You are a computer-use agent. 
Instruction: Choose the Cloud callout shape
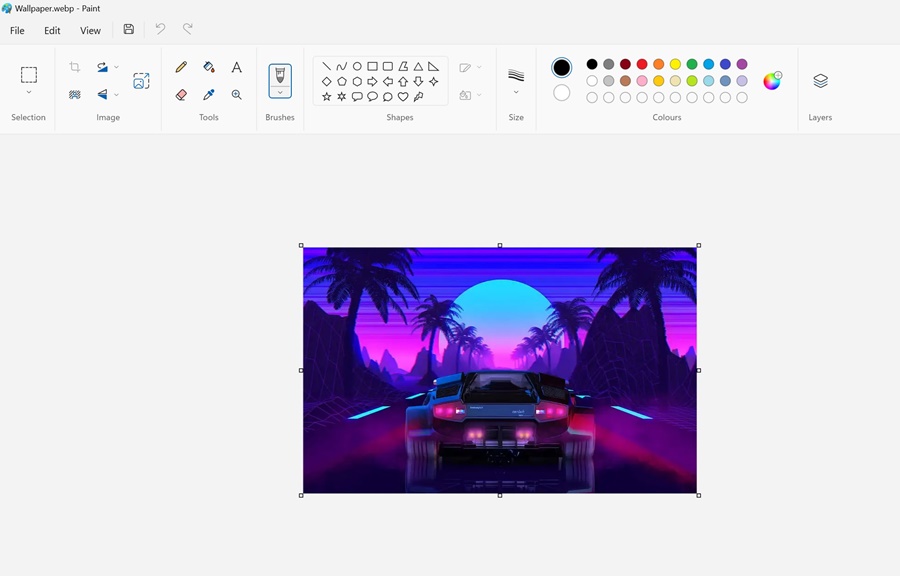pos(388,96)
